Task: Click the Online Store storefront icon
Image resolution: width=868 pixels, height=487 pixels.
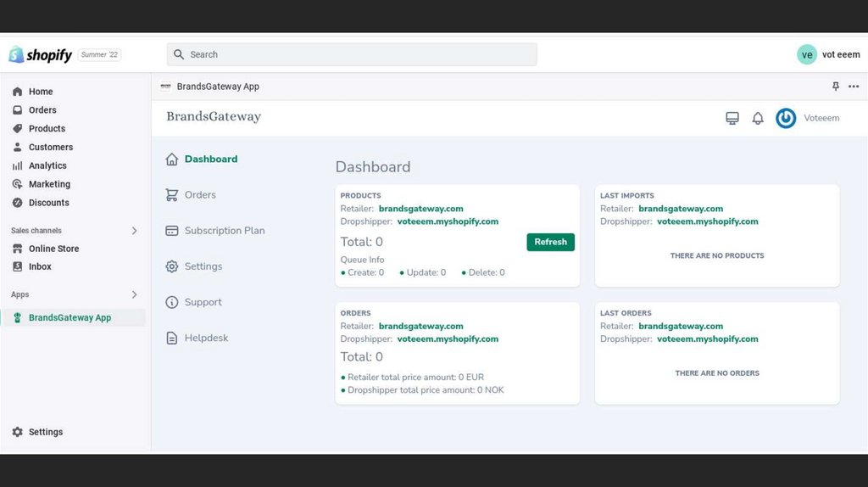Action: (x=18, y=249)
